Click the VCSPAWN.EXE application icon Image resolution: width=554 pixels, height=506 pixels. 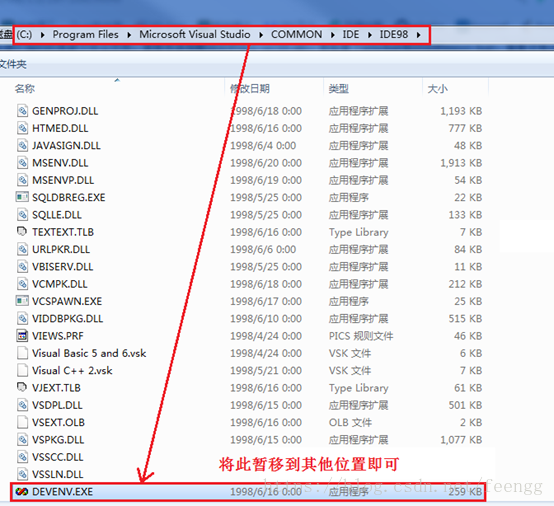click(22, 301)
